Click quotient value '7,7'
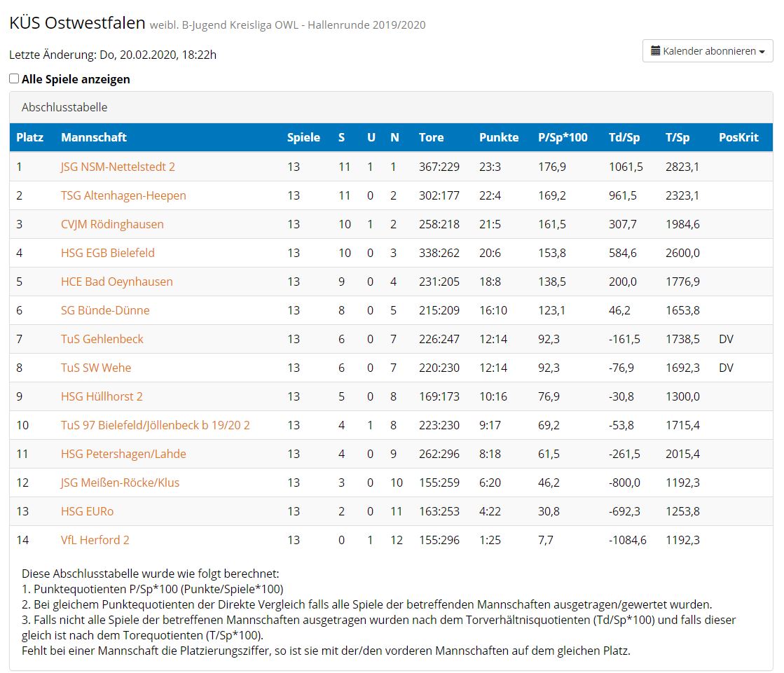 [546, 540]
